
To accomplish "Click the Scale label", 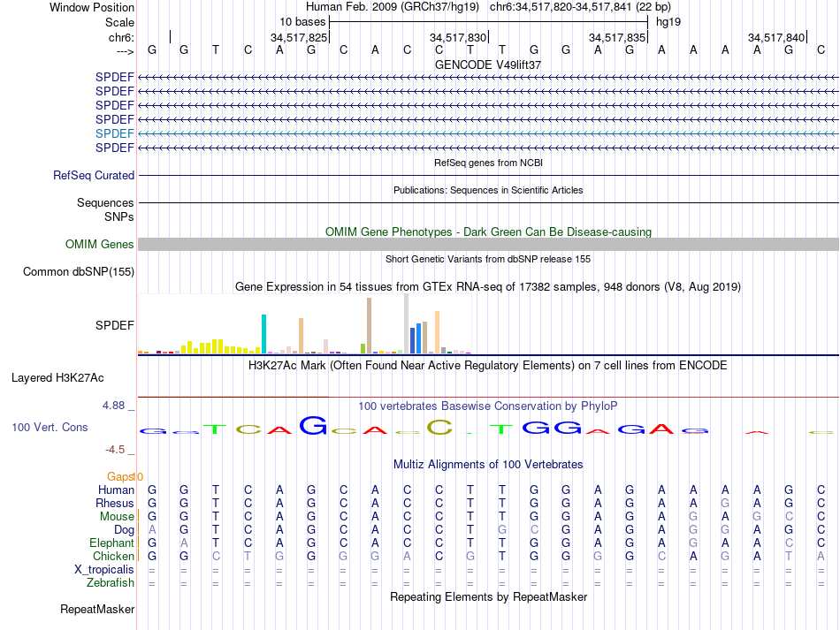I will click(x=120, y=22).
